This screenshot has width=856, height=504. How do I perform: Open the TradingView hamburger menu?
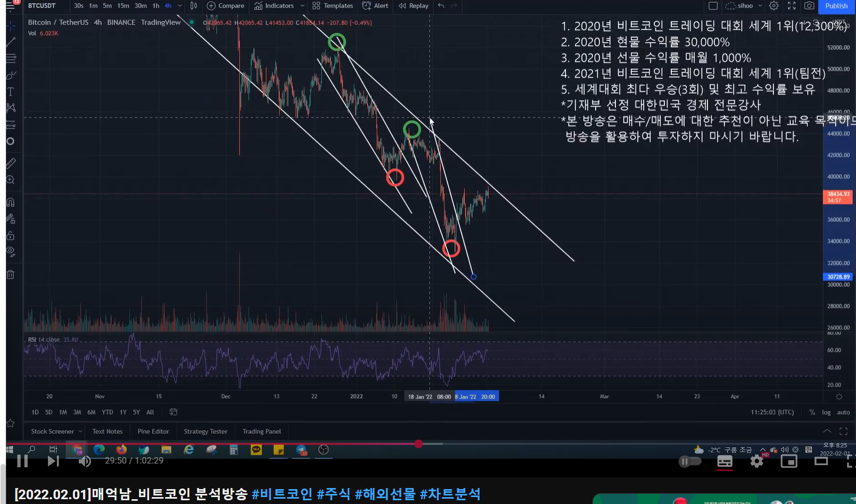click(10, 6)
